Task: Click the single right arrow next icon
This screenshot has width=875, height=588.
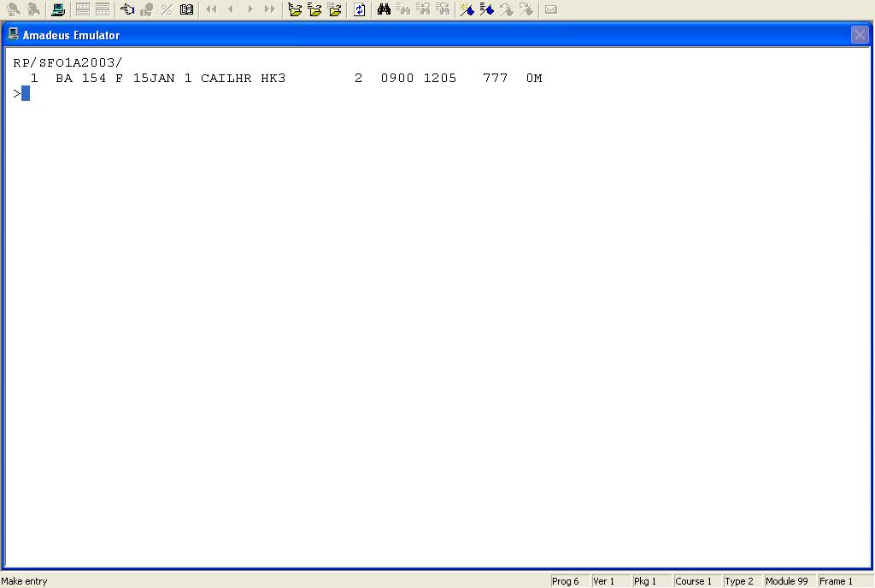Action: tap(250, 9)
